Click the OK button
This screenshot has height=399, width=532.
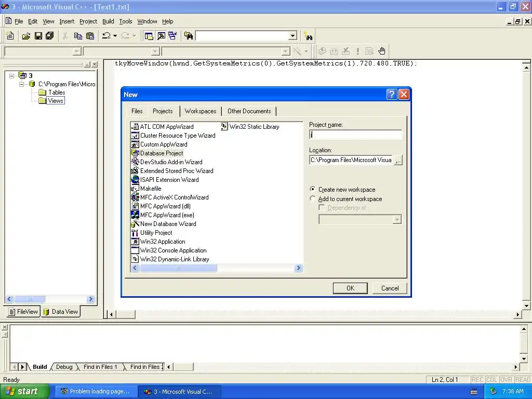350,288
